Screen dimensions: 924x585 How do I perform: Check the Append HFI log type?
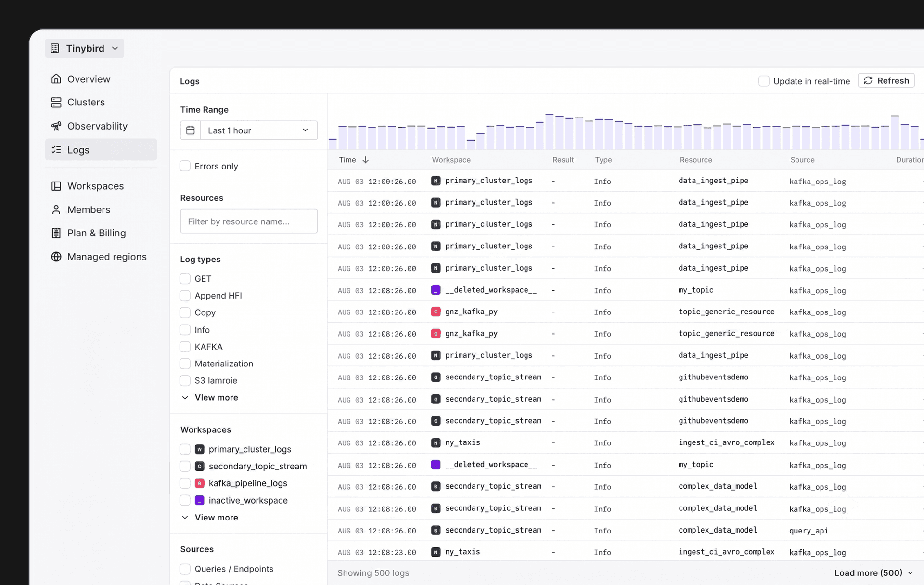185,296
